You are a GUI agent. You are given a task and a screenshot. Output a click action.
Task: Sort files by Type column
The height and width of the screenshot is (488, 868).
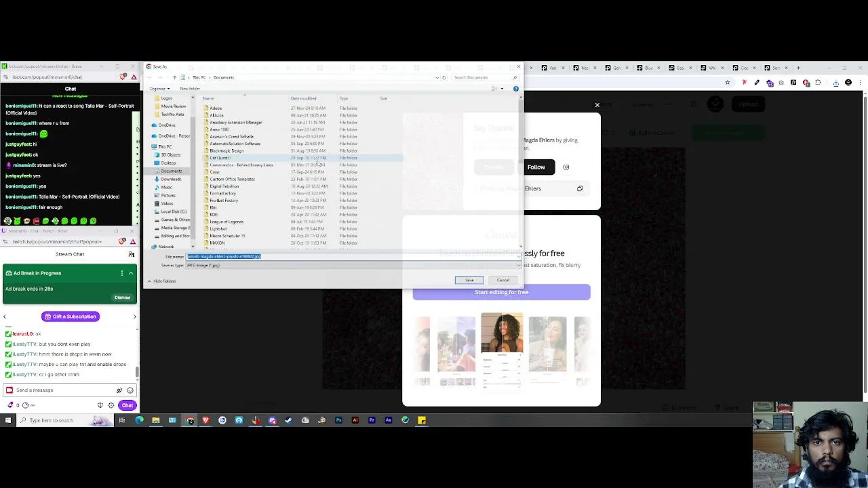344,98
